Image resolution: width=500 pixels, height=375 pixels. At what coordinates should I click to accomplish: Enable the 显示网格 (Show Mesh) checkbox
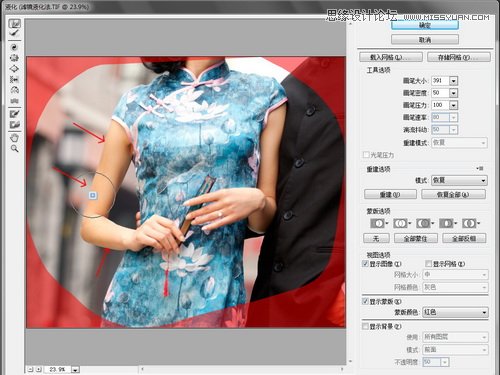(x=428, y=264)
